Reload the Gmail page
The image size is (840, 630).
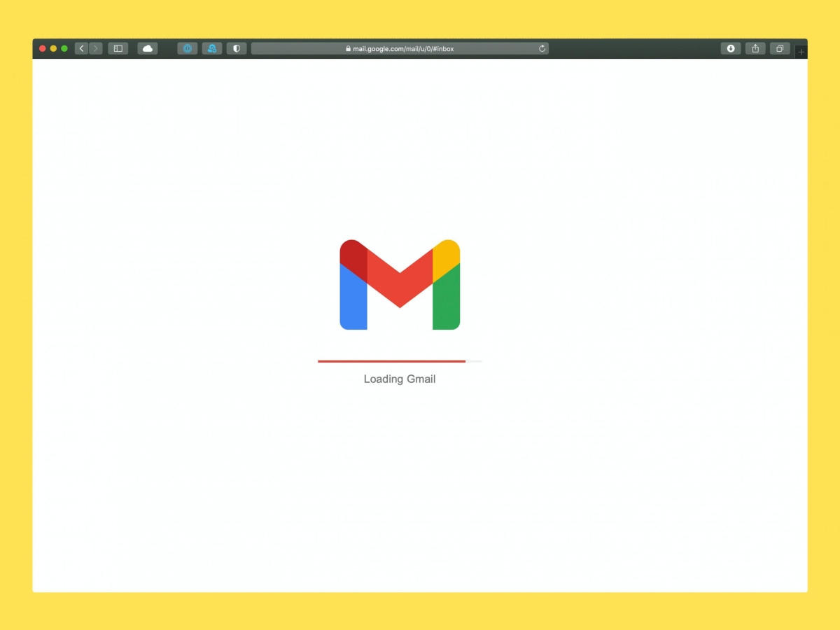(542, 48)
